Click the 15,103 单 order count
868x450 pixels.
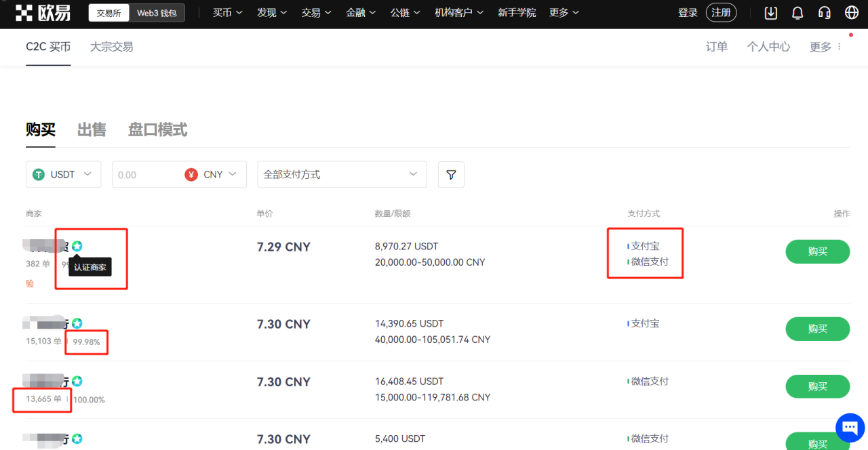click(x=43, y=342)
